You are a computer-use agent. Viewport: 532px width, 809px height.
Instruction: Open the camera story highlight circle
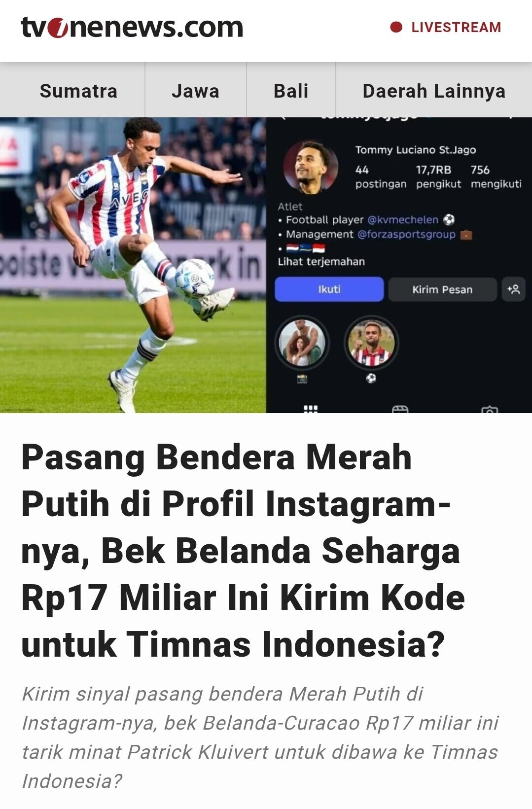tap(302, 343)
